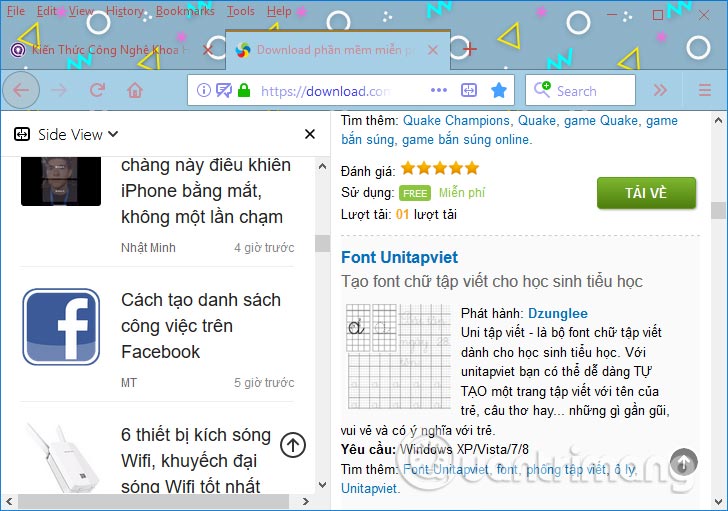The width and height of the screenshot is (728, 511).
Task: Click the iPhone eye-control article thumbnail
Action: (61, 181)
